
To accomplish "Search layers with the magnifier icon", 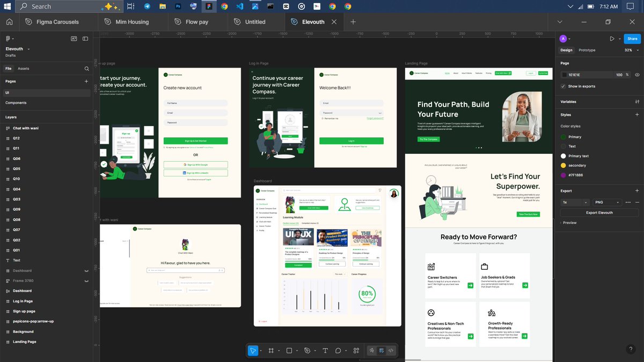I will pyautogui.click(x=86, y=69).
